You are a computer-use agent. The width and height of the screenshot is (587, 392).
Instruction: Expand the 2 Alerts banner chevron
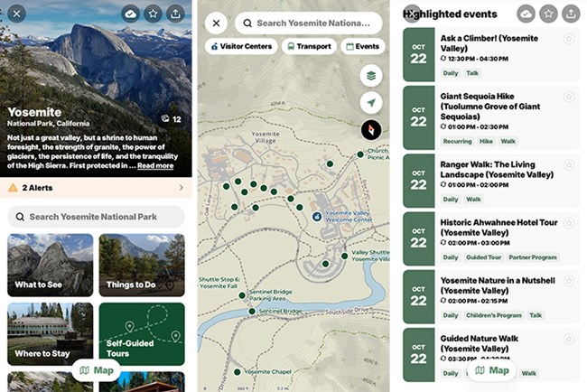pos(182,188)
